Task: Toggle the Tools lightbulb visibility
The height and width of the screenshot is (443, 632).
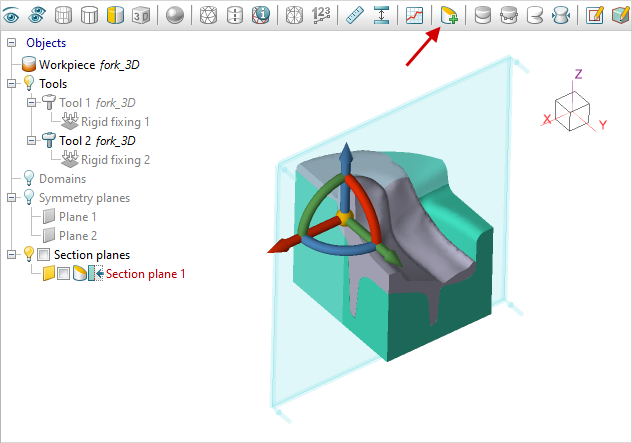Action: pyautogui.click(x=28, y=84)
